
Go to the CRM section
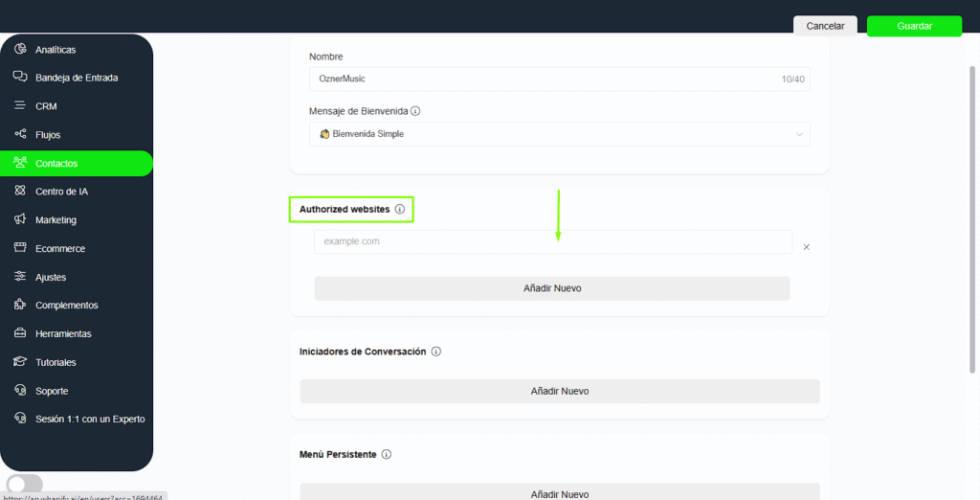46,106
